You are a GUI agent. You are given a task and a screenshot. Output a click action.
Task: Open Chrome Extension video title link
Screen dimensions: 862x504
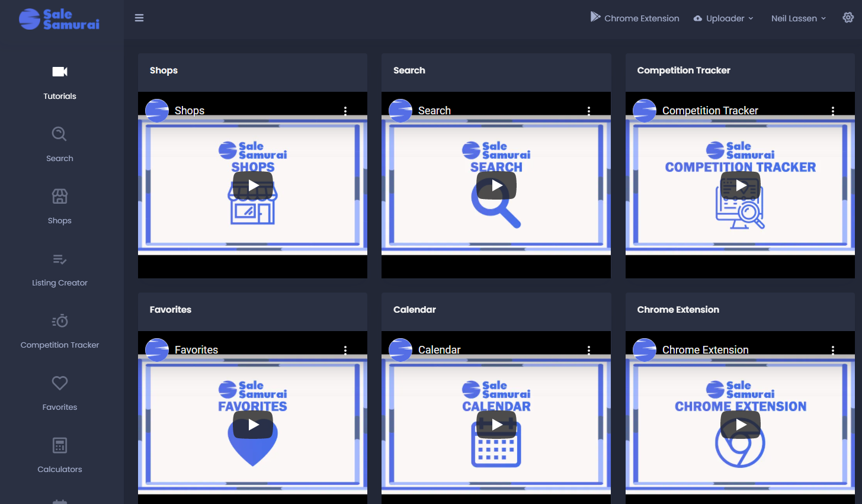pyautogui.click(x=706, y=350)
